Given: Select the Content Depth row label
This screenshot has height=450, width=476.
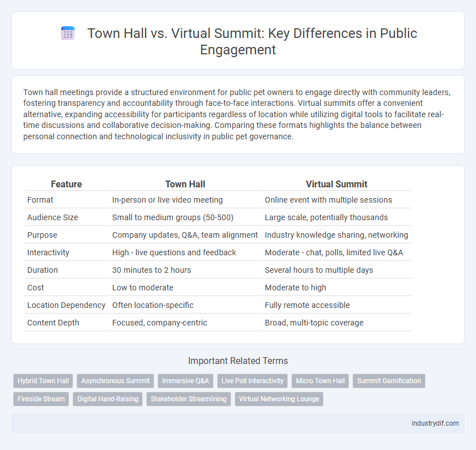Looking at the screenshot, I should point(53,323).
